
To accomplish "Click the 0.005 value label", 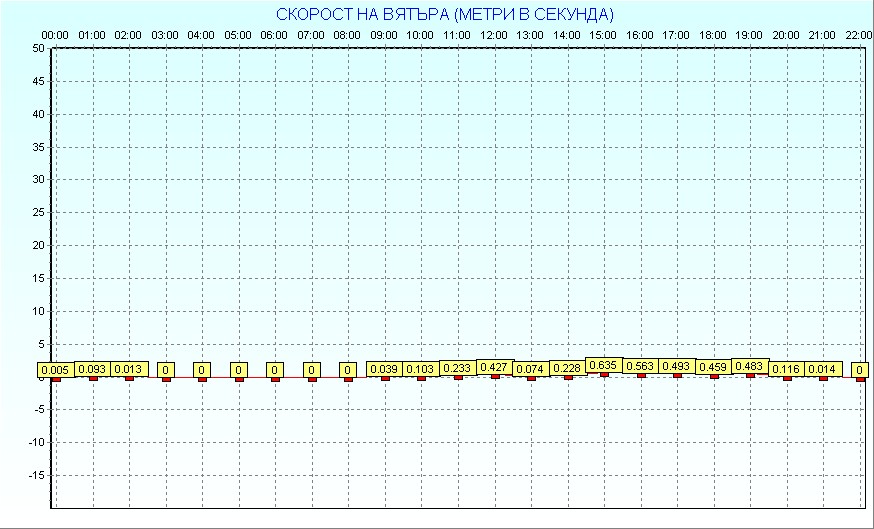I will [56, 369].
